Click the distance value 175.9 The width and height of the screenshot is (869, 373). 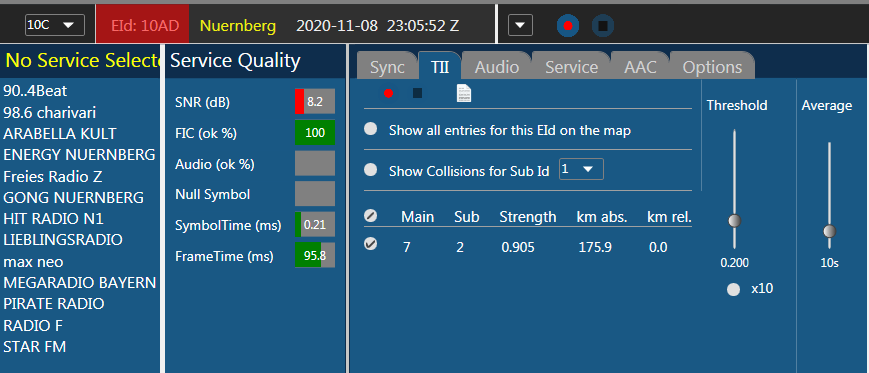(x=595, y=247)
